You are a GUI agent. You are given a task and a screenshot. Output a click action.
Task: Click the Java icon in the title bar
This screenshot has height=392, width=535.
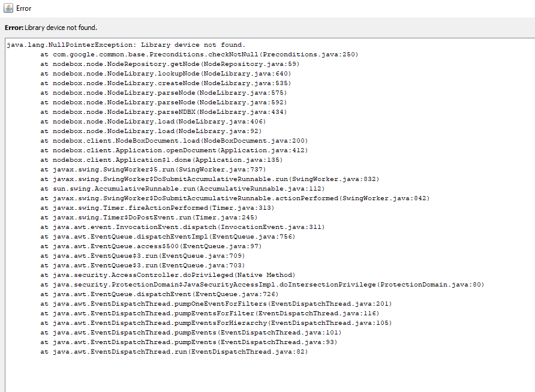pos(8,8)
